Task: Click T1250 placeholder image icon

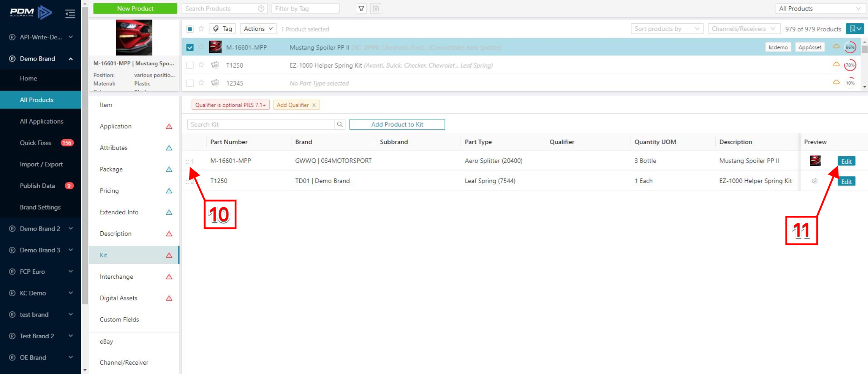Action: pos(215,65)
